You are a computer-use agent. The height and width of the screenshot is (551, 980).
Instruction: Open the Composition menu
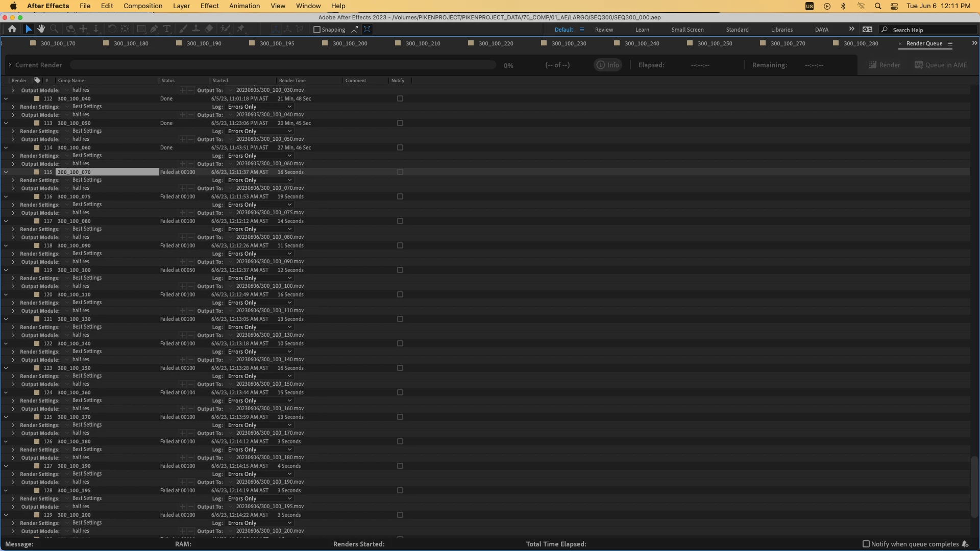[x=143, y=6]
